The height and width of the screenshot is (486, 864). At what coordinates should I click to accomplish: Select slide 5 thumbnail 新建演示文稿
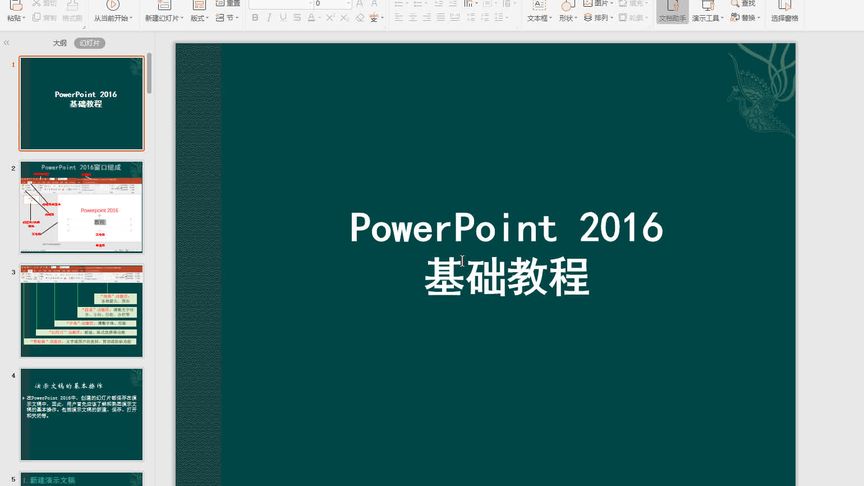(82, 479)
